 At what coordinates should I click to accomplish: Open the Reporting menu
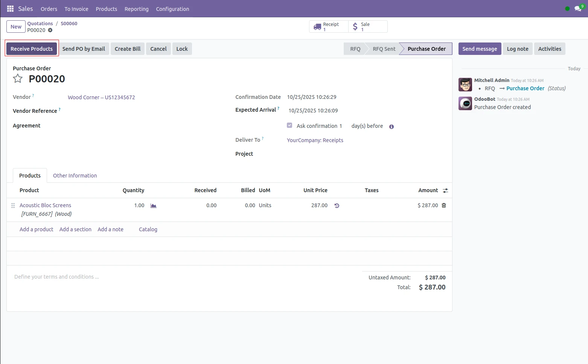(136, 9)
